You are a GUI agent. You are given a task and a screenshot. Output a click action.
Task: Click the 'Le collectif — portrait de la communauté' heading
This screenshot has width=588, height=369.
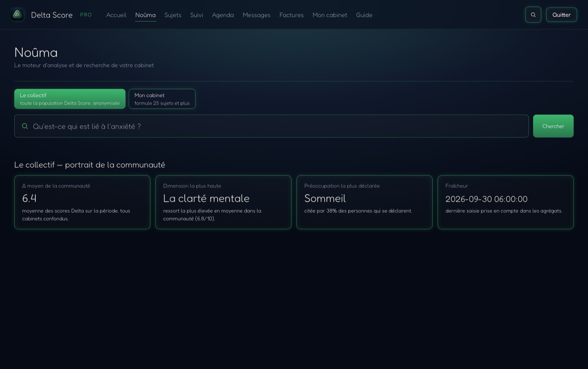[90, 165]
